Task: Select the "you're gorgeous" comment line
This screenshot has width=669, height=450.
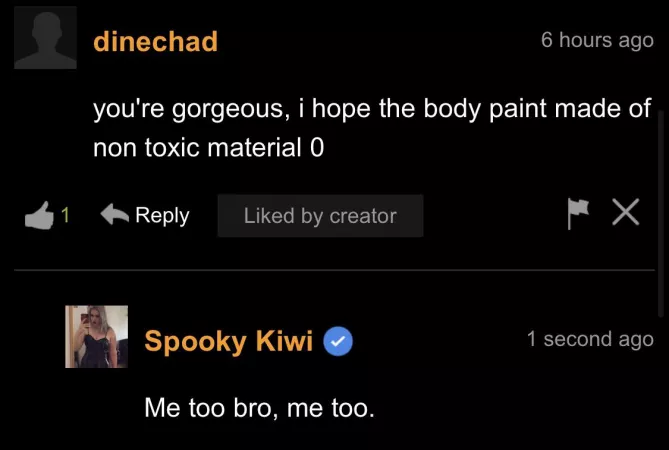Action: (x=372, y=109)
